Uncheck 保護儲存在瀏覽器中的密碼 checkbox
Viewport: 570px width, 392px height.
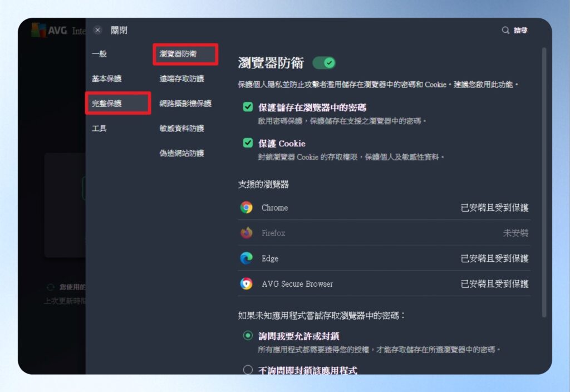248,107
